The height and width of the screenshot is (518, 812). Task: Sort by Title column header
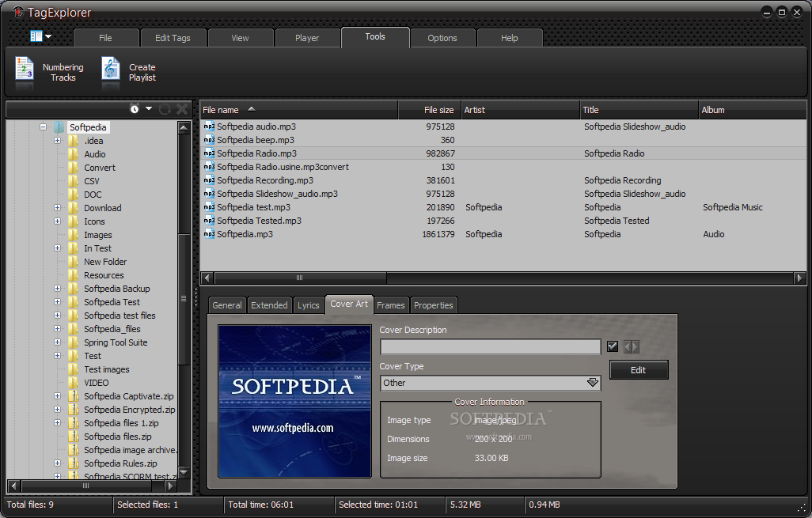pyautogui.click(x=639, y=110)
